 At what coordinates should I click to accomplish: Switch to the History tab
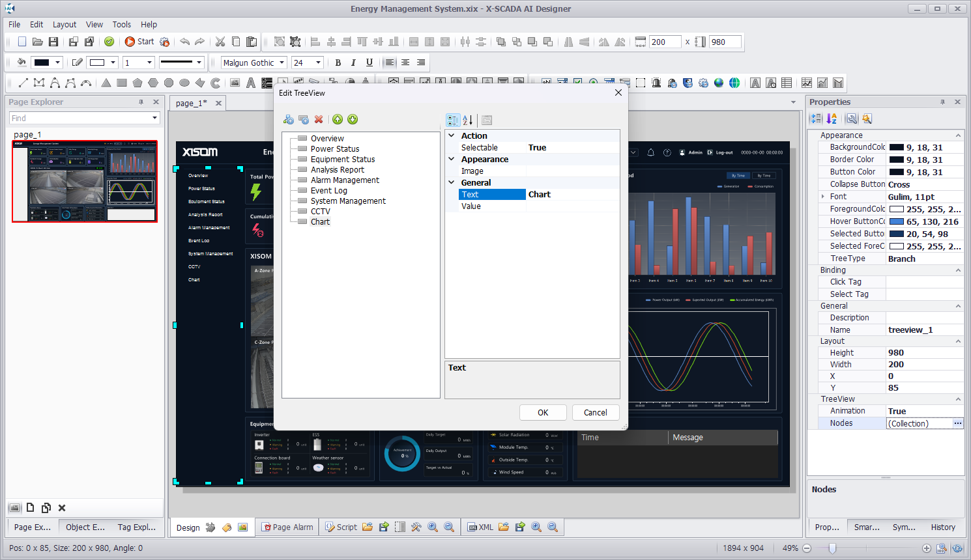click(943, 527)
